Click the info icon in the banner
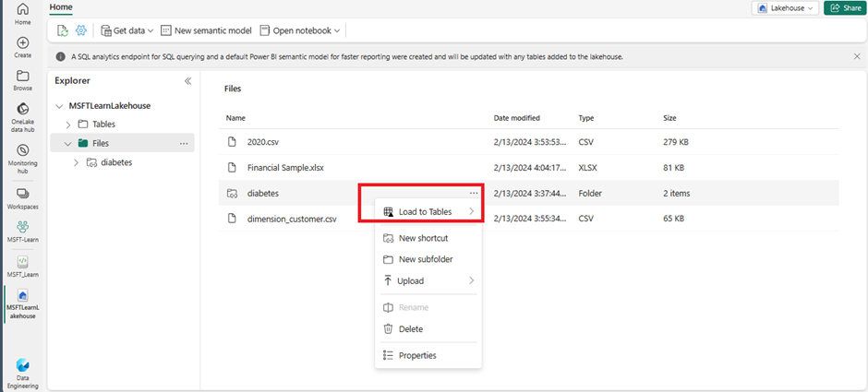 61,56
